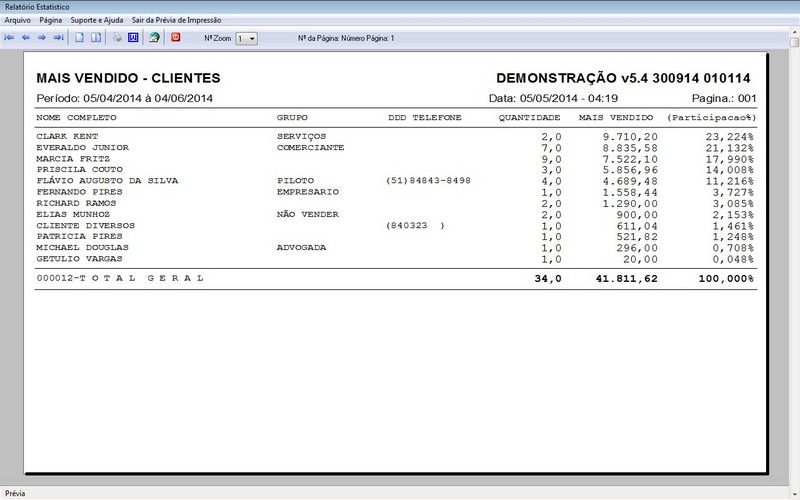This screenshot has width=800, height=500.
Task: Click the MICHAEL DOUGLAS row name
Action: tap(83, 247)
